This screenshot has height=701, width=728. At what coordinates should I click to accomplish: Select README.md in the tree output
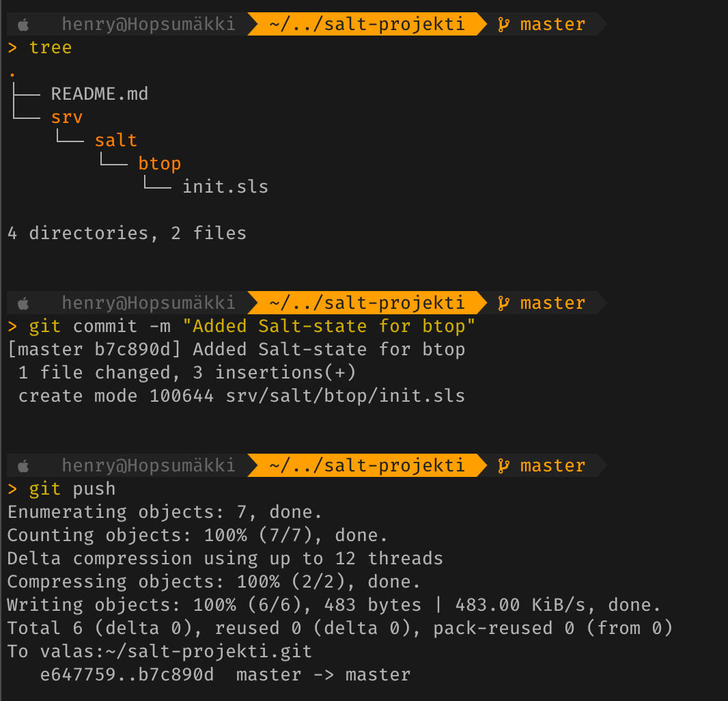[99, 94]
